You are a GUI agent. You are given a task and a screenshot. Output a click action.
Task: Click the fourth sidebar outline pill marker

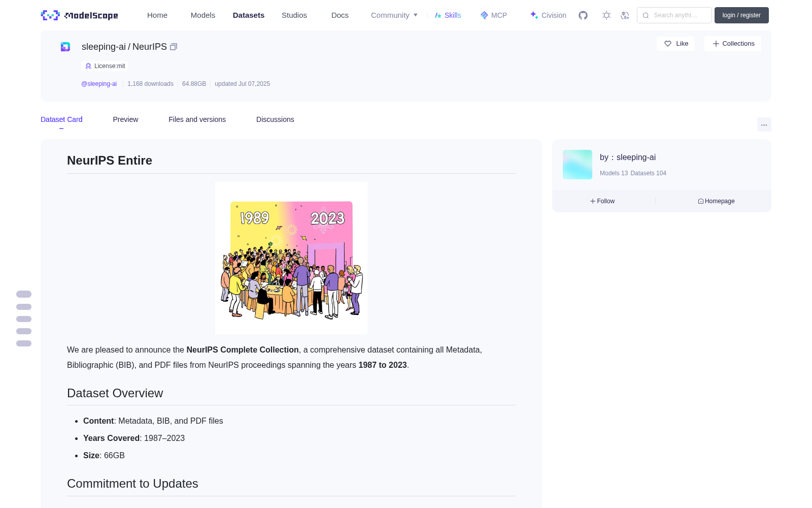click(24, 331)
